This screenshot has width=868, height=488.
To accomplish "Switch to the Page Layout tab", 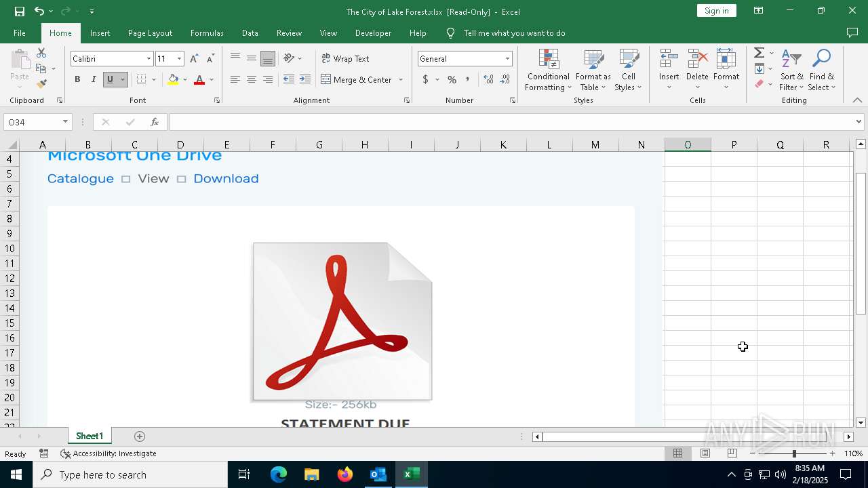I will pos(150,33).
